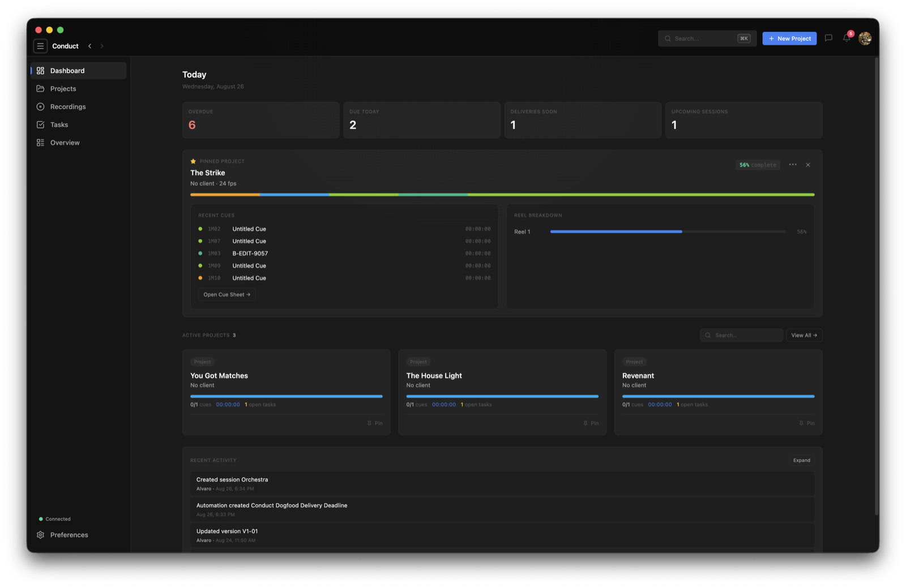Focus the active projects search field
The height and width of the screenshot is (588, 906).
741,335
